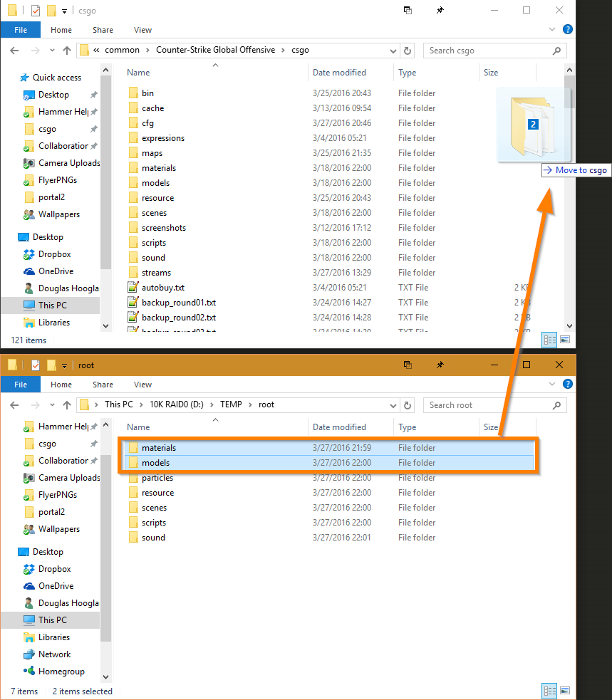Click the Back arrow in csgo window
Viewport: 612px width, 700px height.
(14, 51)
